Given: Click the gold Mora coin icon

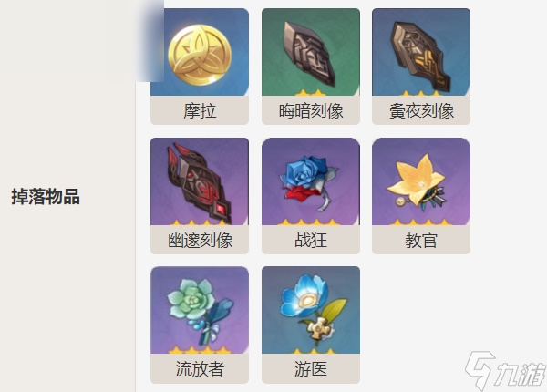Looking at the screenshot, I should point(200,55).
